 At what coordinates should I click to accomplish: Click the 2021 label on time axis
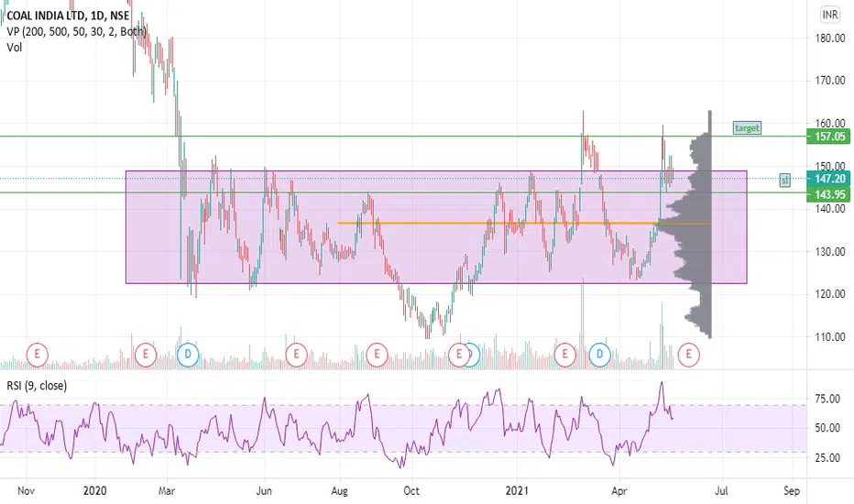coord(516,491)
